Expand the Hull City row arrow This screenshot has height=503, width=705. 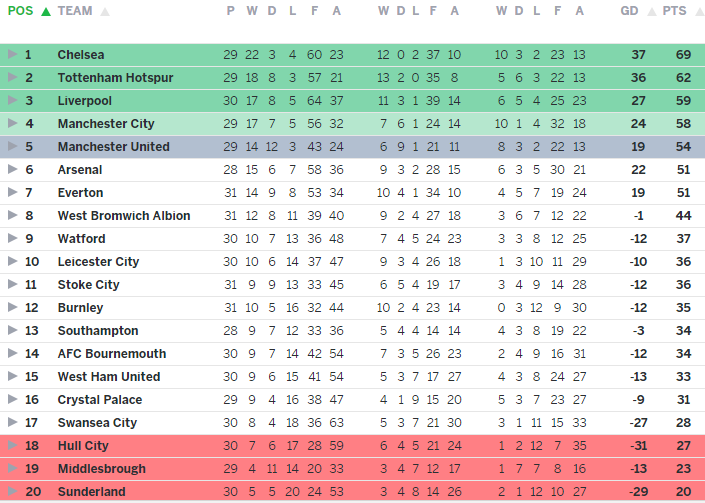point(12,446)
